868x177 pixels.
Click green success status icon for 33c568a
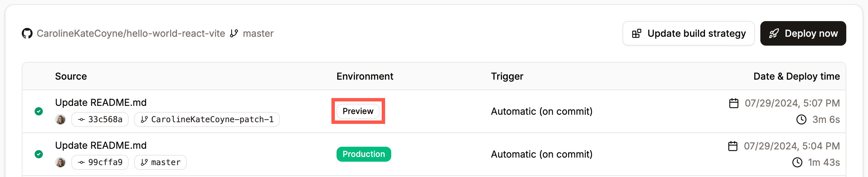click(x=39, y=111)
